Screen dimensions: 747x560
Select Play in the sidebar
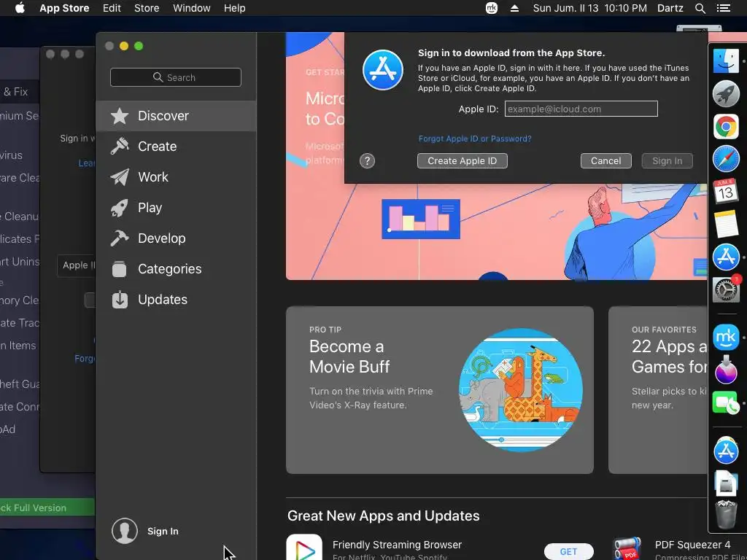pos(177,208)
